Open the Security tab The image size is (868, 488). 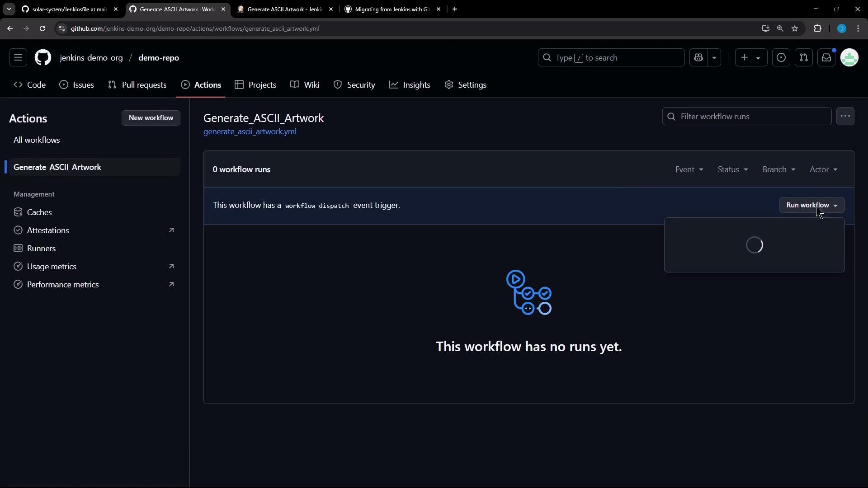pos(354,85)
